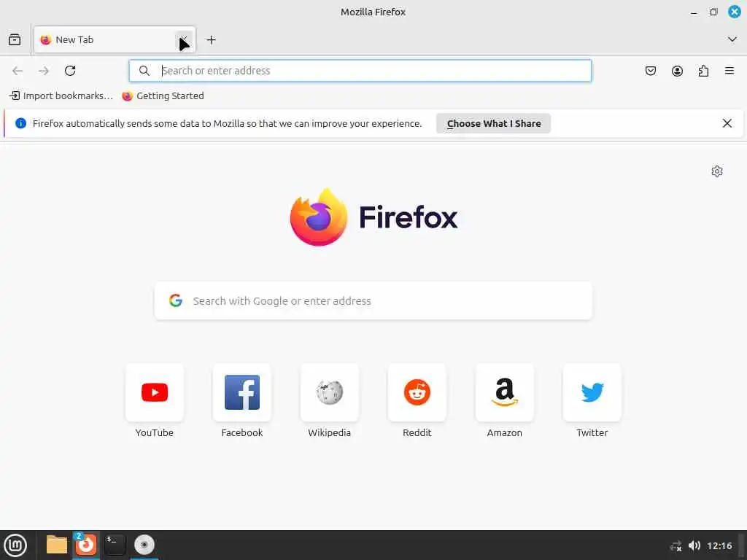
Task: Open the Linux Mint start menu
Action: pos(15,545)
